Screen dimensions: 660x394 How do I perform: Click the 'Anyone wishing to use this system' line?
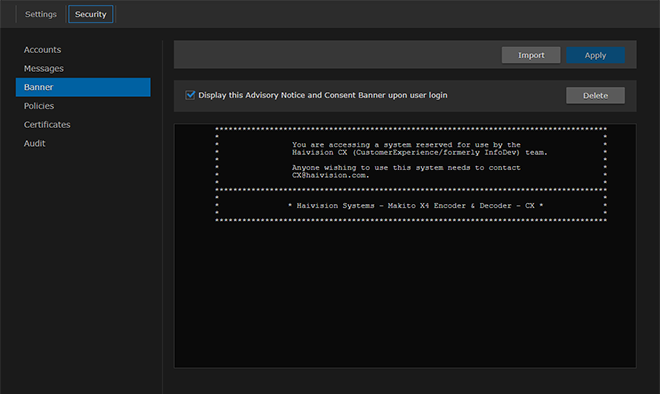point(406,168)
